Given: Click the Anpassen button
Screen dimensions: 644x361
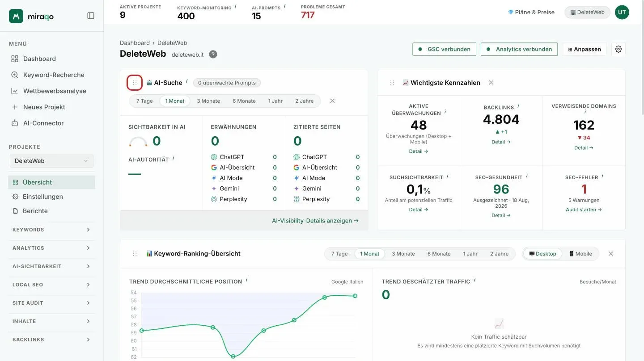Looking at the screenshot, I should [x=585, y=49].
